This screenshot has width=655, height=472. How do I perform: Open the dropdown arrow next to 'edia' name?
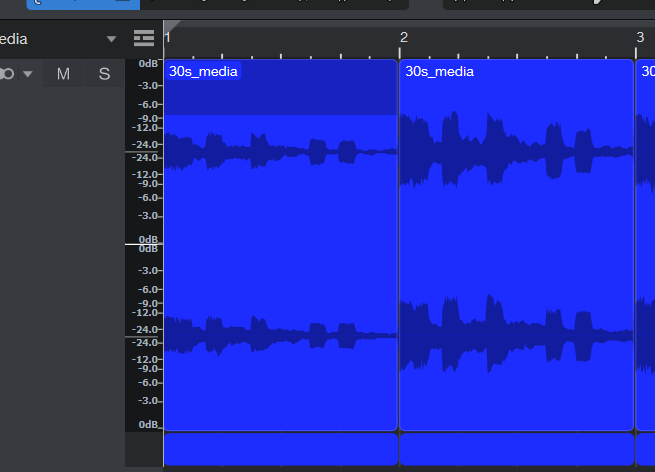(111, 39)
